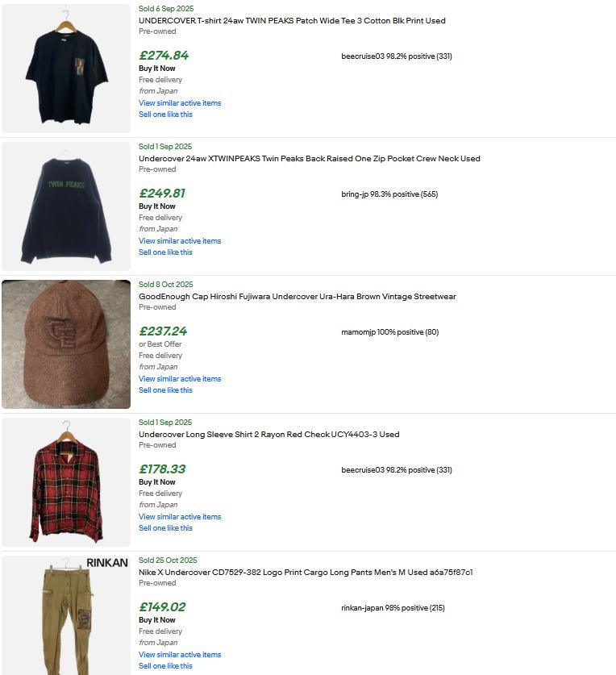Open the red check shirt thumbnail

[66, 482]
